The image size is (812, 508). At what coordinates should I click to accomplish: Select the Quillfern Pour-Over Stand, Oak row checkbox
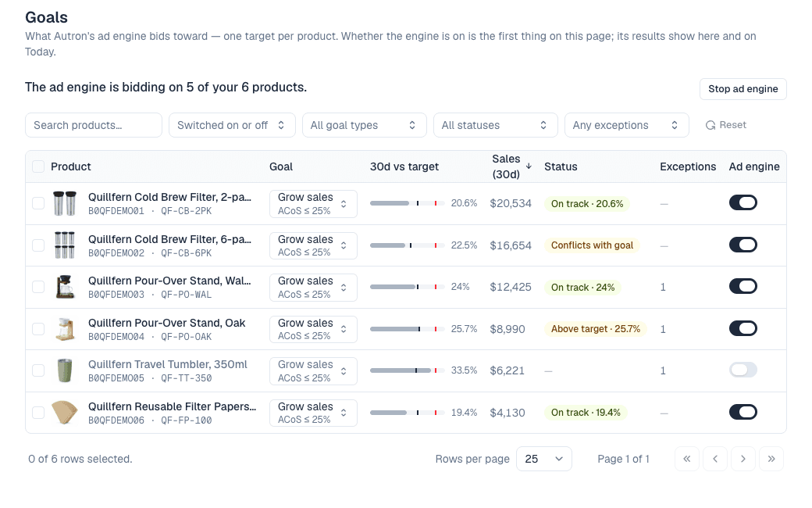click(38, 329)
